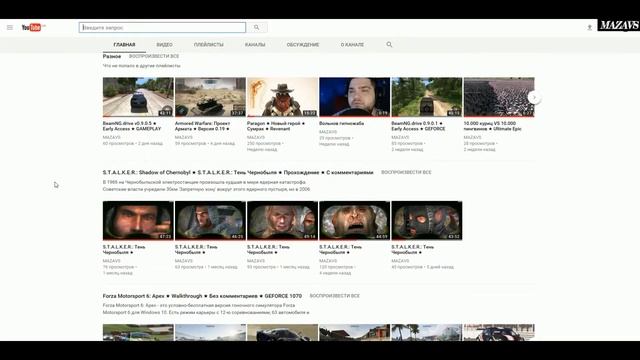Viewport: 640px width, 360px height.
Task: Click the search magnifier button
Action: [x=257, y=27]
